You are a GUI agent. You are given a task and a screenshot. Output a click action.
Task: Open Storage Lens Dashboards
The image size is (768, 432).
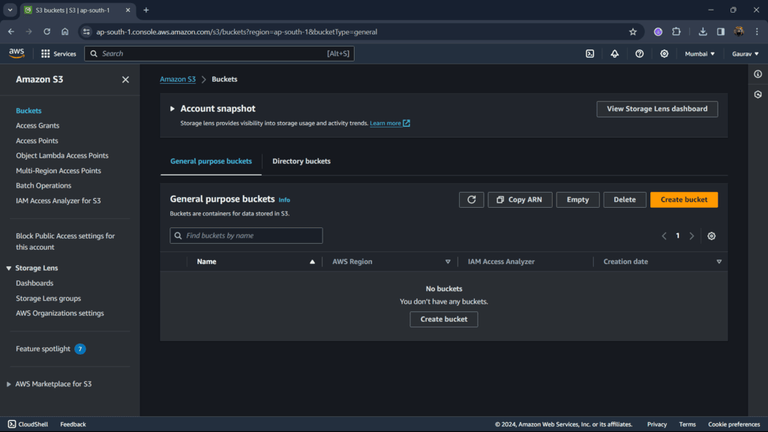[34, 283]
